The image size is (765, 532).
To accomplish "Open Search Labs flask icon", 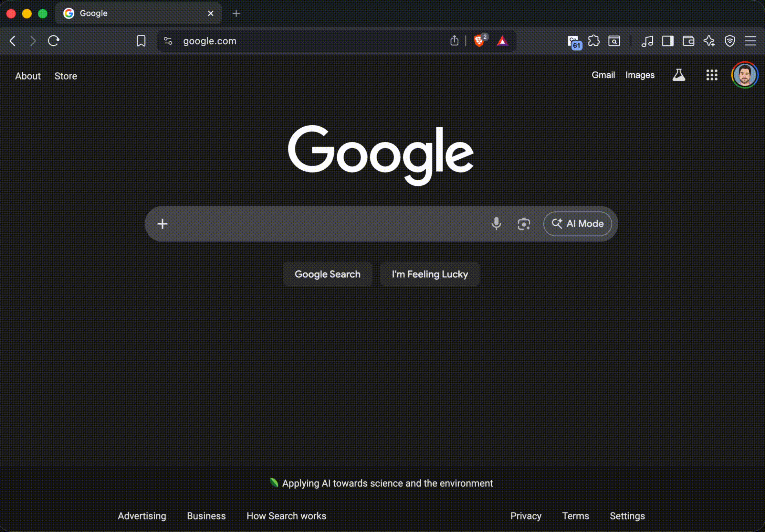I will [679, 75].
